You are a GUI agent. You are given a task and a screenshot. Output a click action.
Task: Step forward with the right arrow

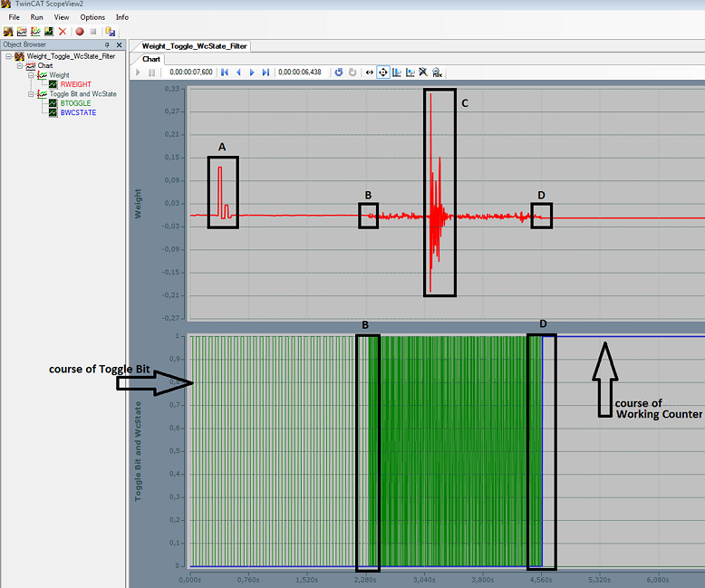252,72
